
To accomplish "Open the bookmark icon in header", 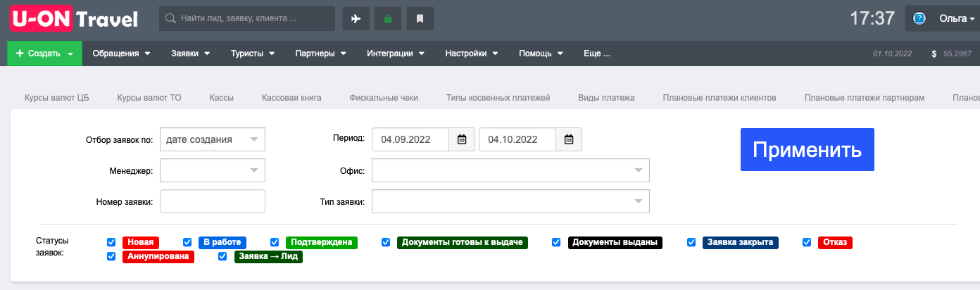I will (x=420, y=19).
